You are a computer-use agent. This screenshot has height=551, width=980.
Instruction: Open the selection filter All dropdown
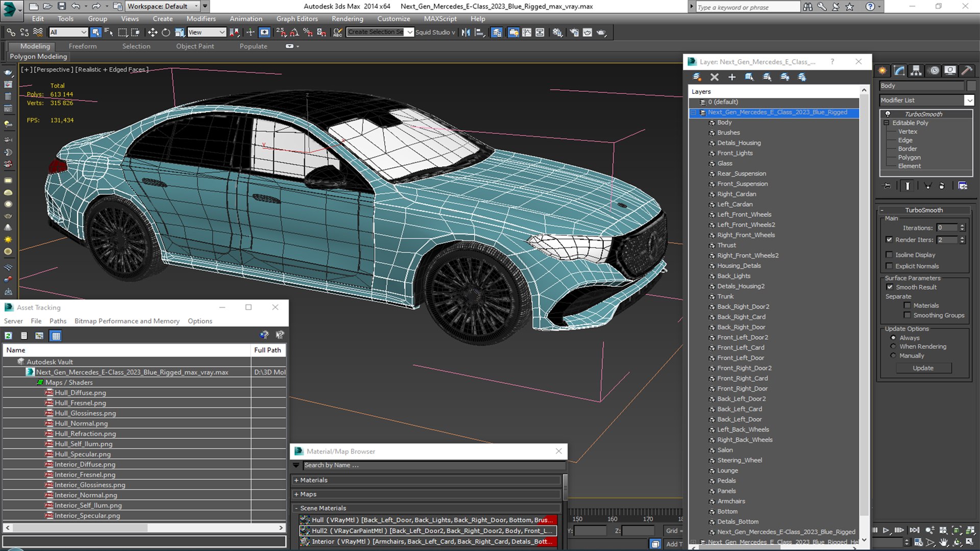pyautogui.click(x=68, y=32)
